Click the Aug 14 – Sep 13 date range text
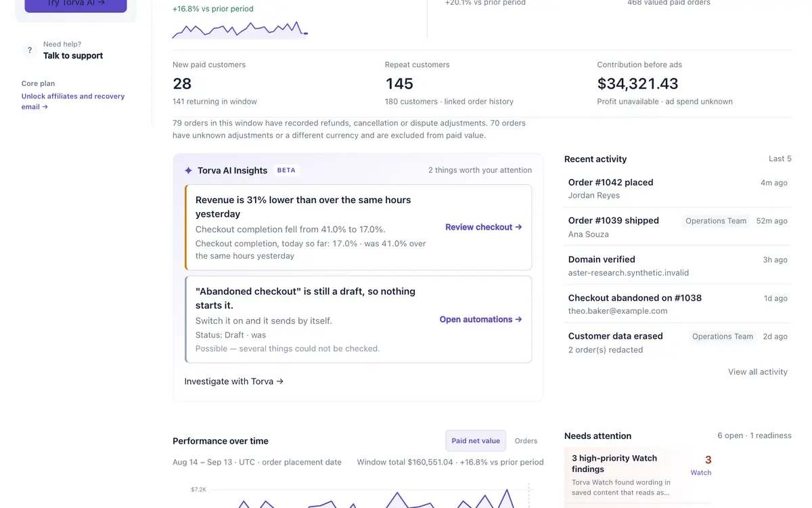Viewport: 812px width, 508px height. (204, 462)
